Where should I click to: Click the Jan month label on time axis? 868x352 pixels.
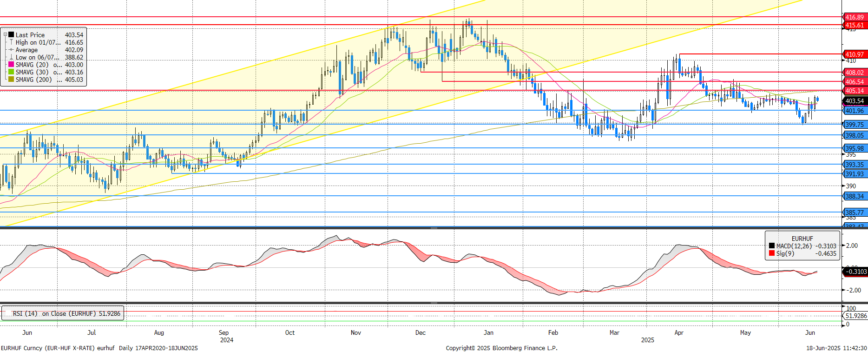tap(488, 332)
